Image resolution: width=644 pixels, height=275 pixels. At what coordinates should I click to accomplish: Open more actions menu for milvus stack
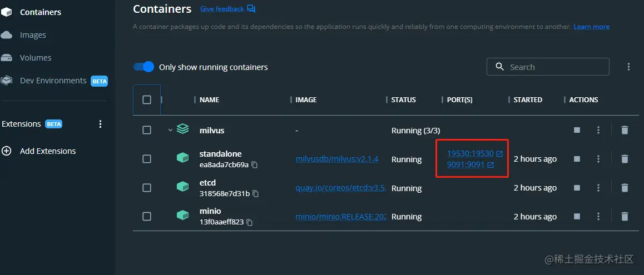tap(598, 130)
